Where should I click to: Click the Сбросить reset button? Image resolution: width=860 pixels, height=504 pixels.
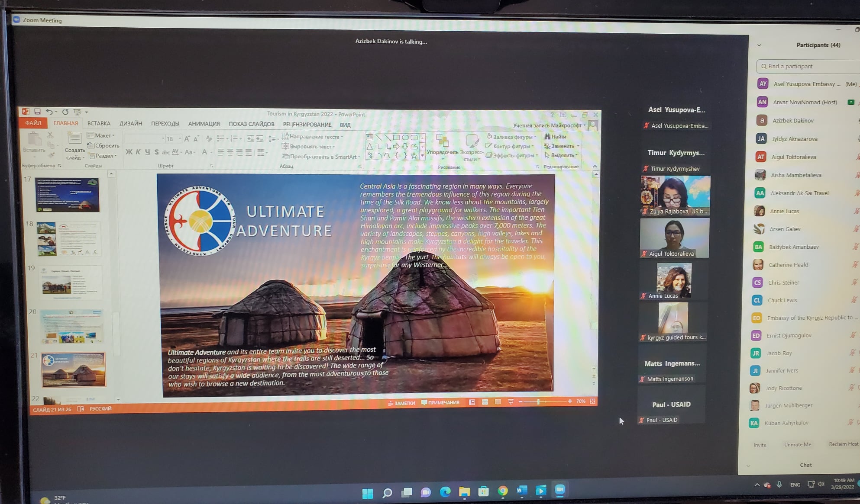point(103,146)
